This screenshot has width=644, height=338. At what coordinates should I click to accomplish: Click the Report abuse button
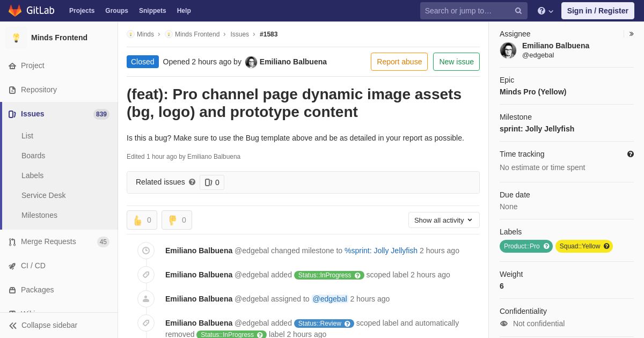(x=399, y=62)
